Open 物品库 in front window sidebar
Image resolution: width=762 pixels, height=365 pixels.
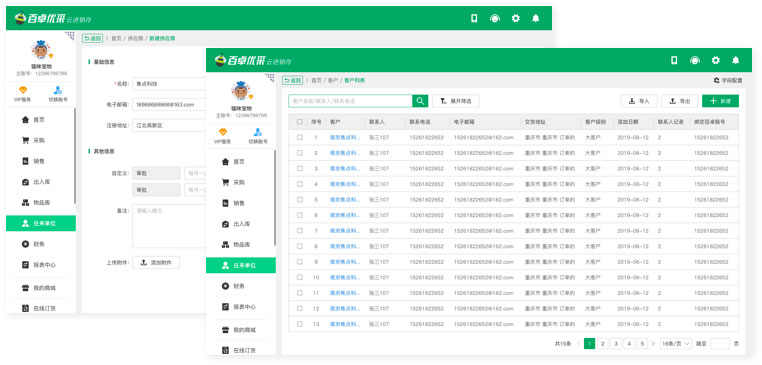coord(241,244)
